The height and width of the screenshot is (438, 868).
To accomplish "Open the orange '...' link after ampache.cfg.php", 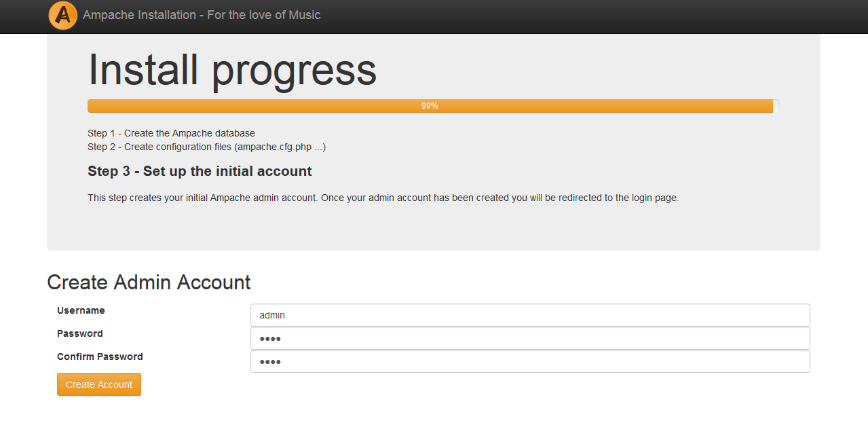I will pyautogui.click(x=318, y=147).
